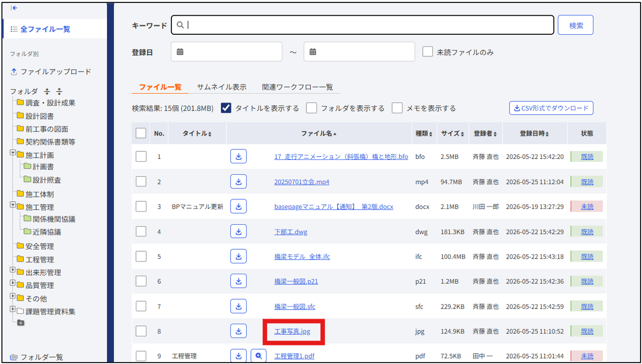Download 橋梁モデル_全体.ifc using its download icon
The width and height of the screenshot is (642, 364).
(x=239, y=256)
